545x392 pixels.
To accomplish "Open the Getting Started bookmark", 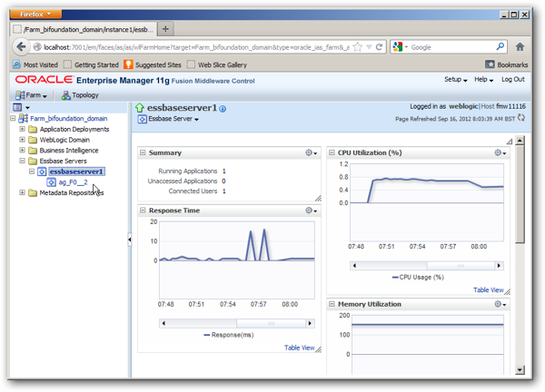I will 91,64.
